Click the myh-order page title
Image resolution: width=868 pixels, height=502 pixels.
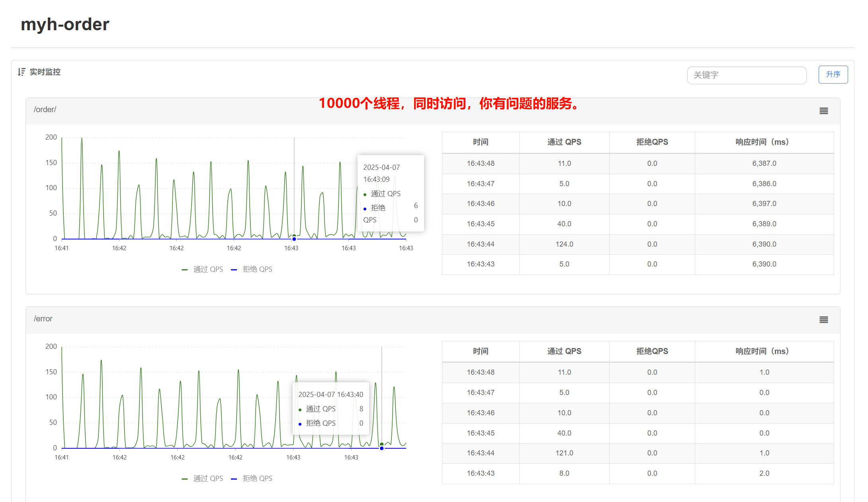click(65, 25)
